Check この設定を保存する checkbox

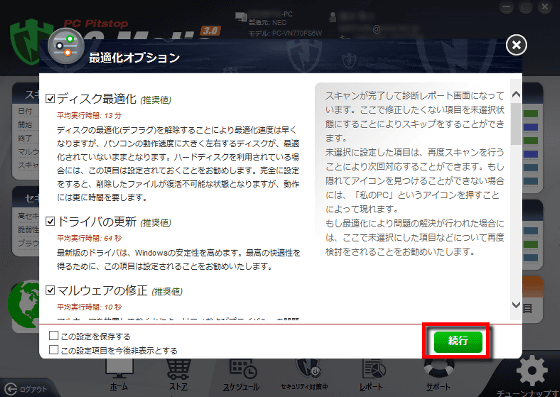click(54, 335)
